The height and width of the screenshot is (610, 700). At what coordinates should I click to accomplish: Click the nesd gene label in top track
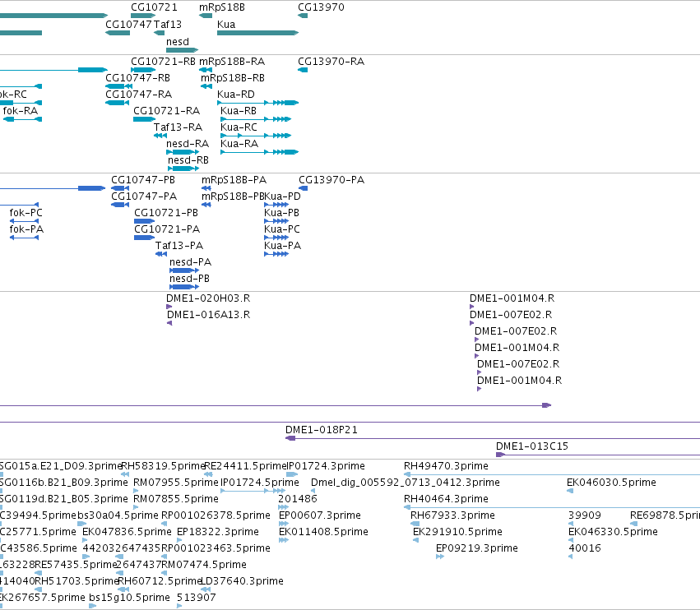(177, 42)
